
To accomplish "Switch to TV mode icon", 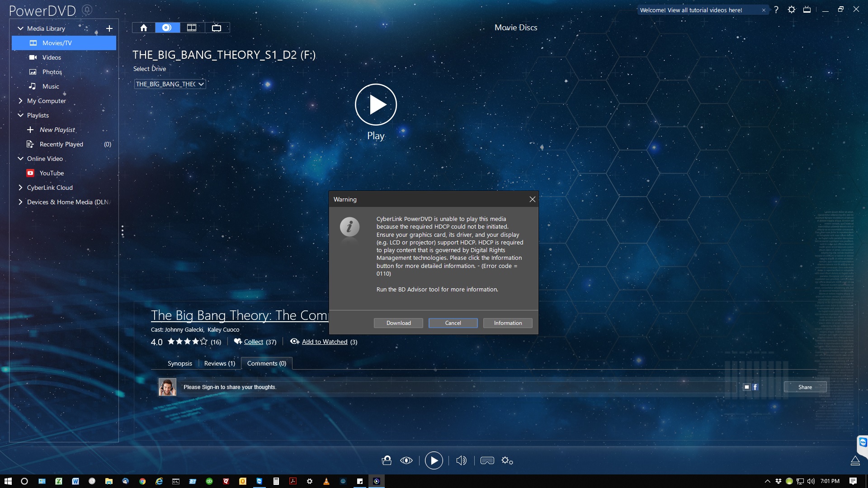I will pos(807,9).
